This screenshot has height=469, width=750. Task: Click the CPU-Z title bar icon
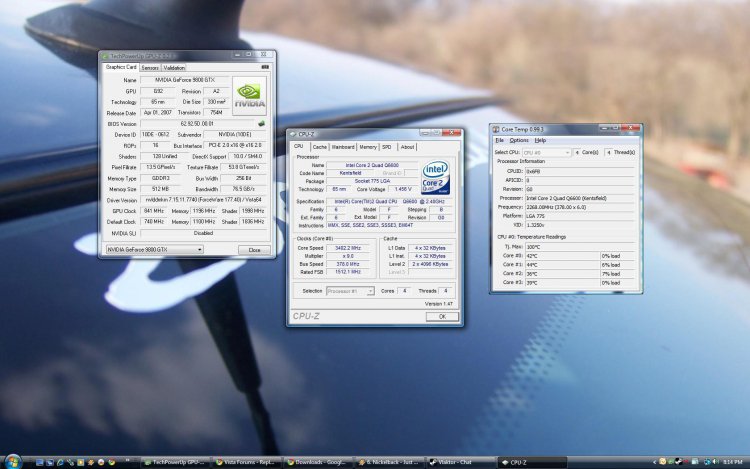(293, 134)
